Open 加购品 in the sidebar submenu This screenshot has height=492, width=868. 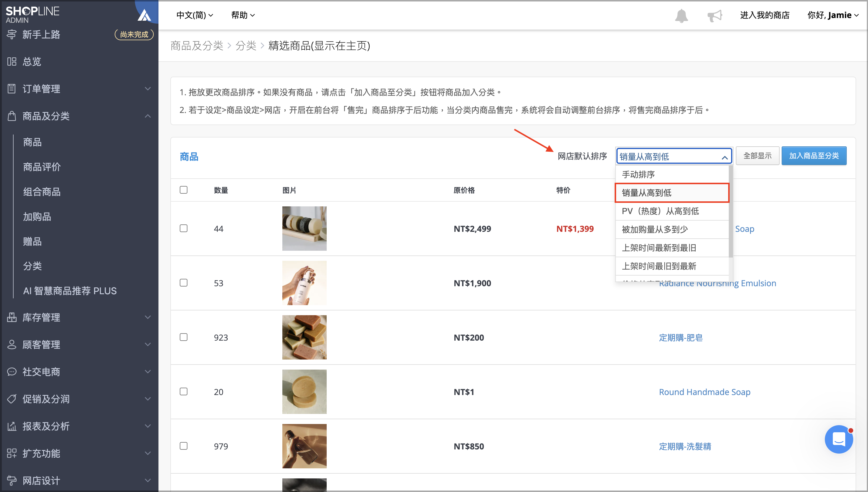(x=37, y=216)
